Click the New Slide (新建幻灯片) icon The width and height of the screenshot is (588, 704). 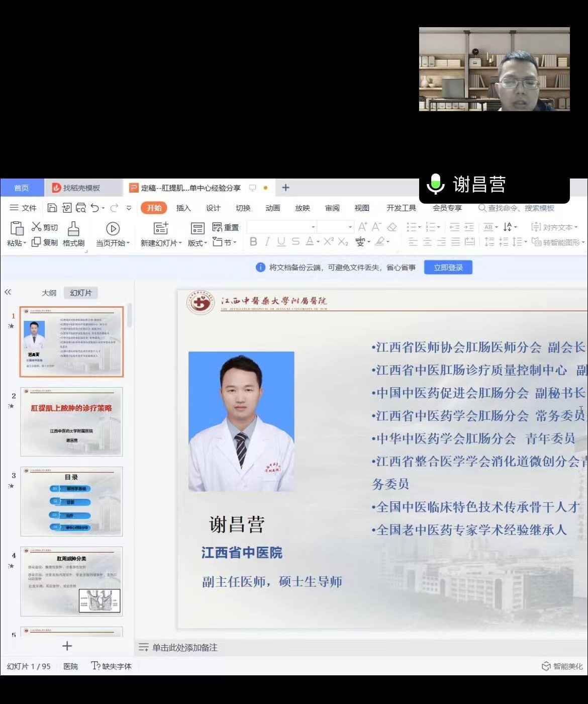pos(161,228)
